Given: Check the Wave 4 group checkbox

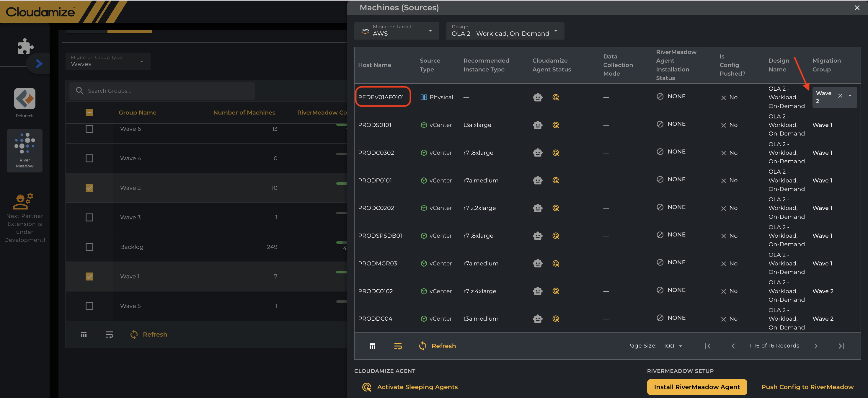Looking at the screenshot, I should pyautogui.click(x=89, y=158).
